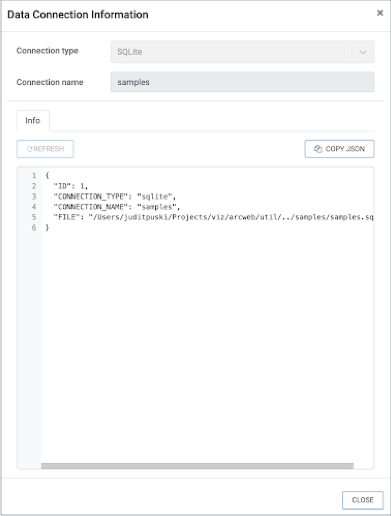Click the circular refresh arrow icon
The image size is (391, 516).
tap(29, 149)
